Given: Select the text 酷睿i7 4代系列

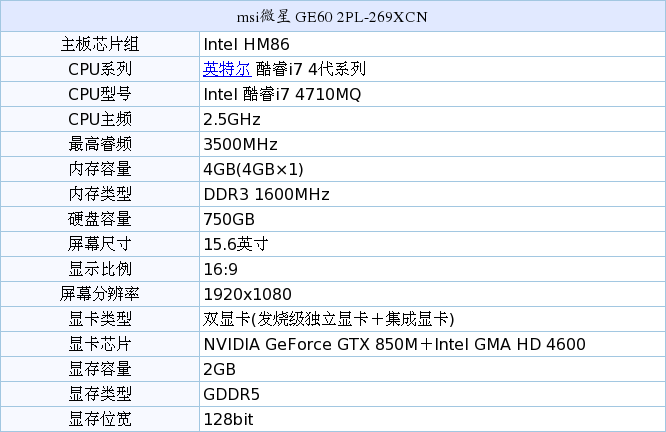Looking at the screenshot, I should pyautogui.click(x=310, y=69).
